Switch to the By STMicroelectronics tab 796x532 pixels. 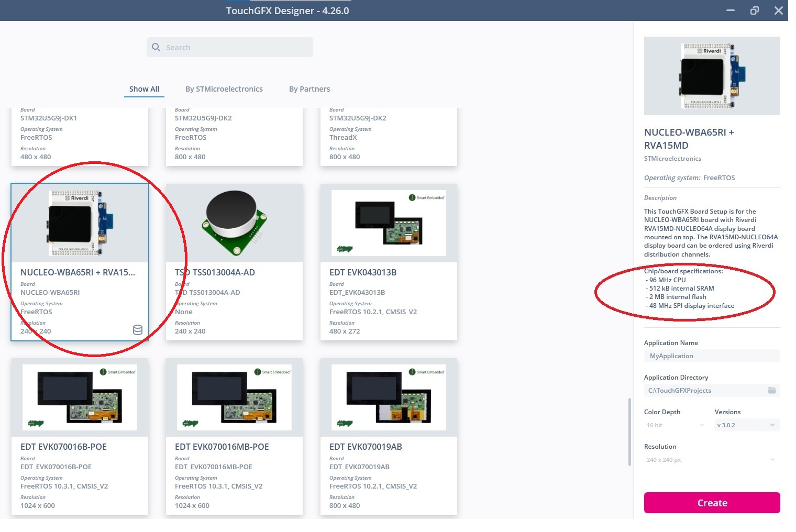pos(224,88)
